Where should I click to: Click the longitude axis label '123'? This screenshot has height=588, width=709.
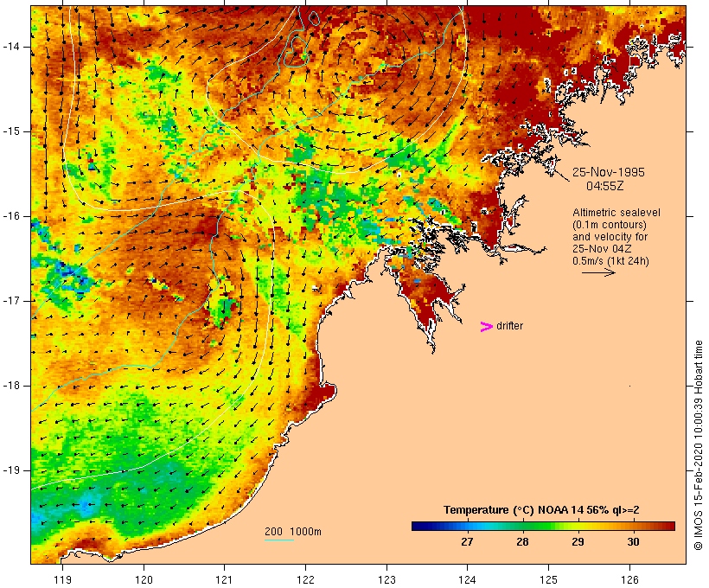(x=386, y=579)
